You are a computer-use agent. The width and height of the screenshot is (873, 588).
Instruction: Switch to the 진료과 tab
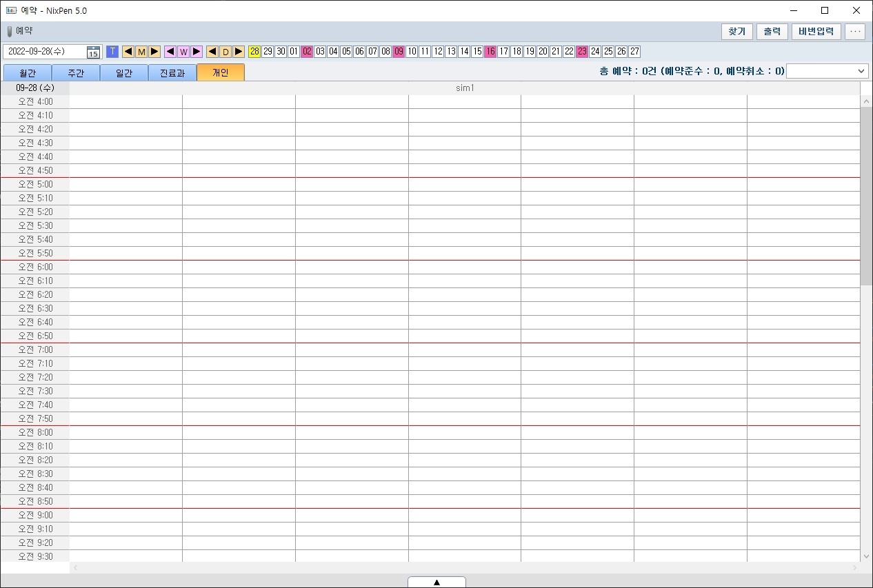pyautogui.click(x=172, y=73)
